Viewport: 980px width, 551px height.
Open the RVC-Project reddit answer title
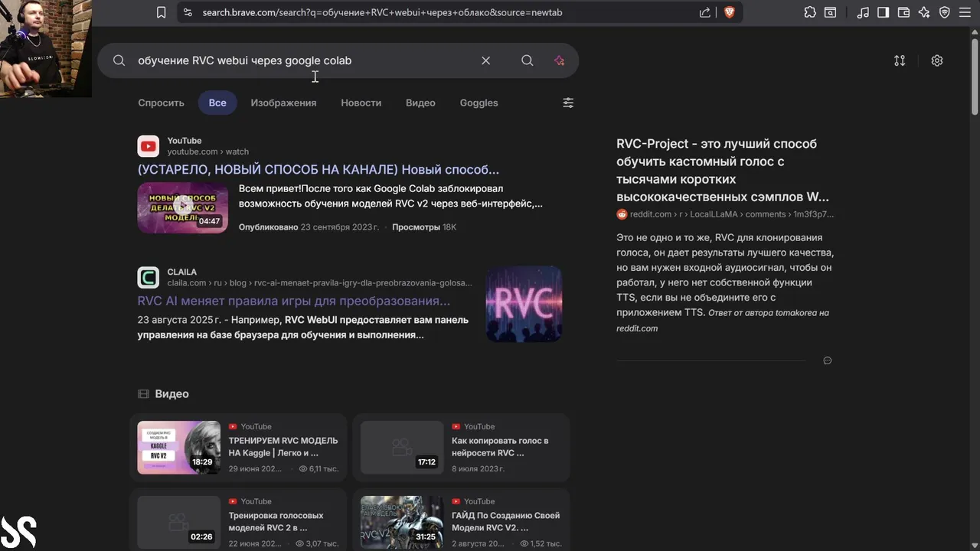coord(722,170)
